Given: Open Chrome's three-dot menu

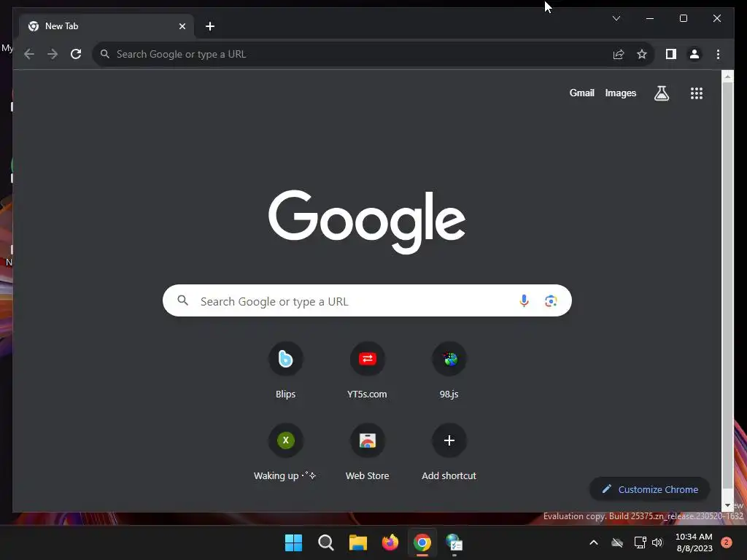Looking at the screenshot, I should click(x=718, y=54).
